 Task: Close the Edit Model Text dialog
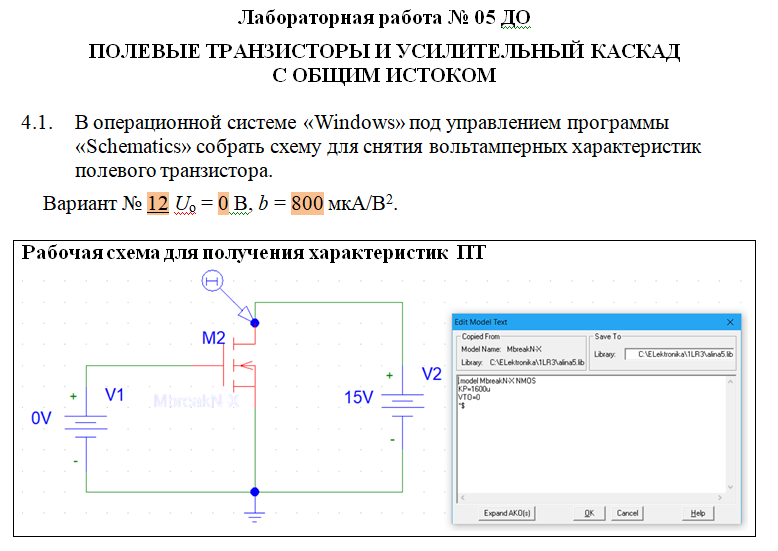(730, 322)
